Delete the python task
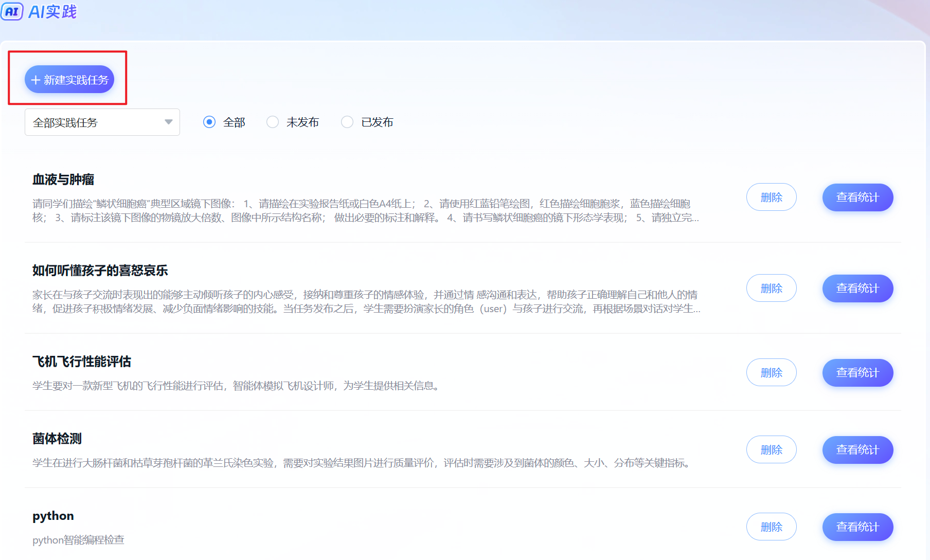This screenshot has height=560, width=930. click(771, 527)
